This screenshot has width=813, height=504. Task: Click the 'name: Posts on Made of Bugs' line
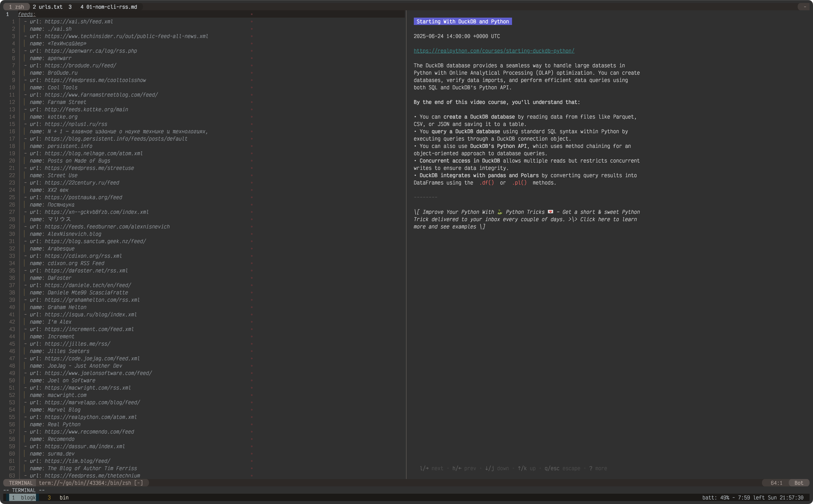pos(70,161)
